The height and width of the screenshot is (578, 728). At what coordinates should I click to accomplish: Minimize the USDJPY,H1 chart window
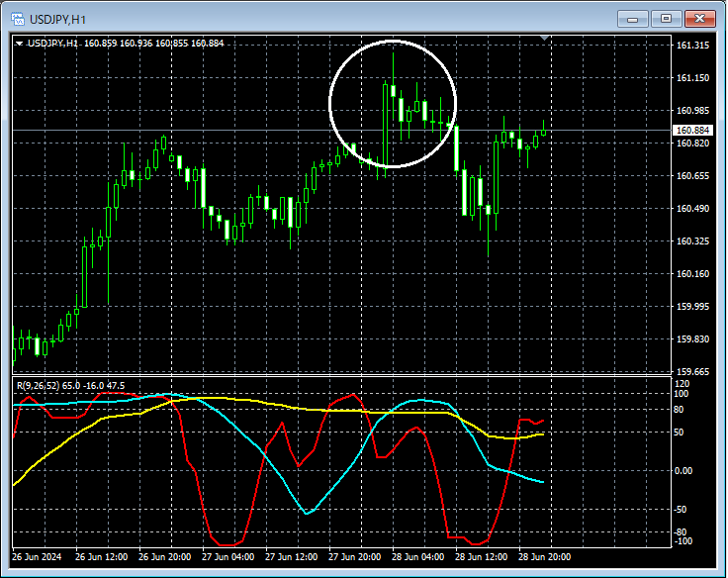[x=632, y=19]
